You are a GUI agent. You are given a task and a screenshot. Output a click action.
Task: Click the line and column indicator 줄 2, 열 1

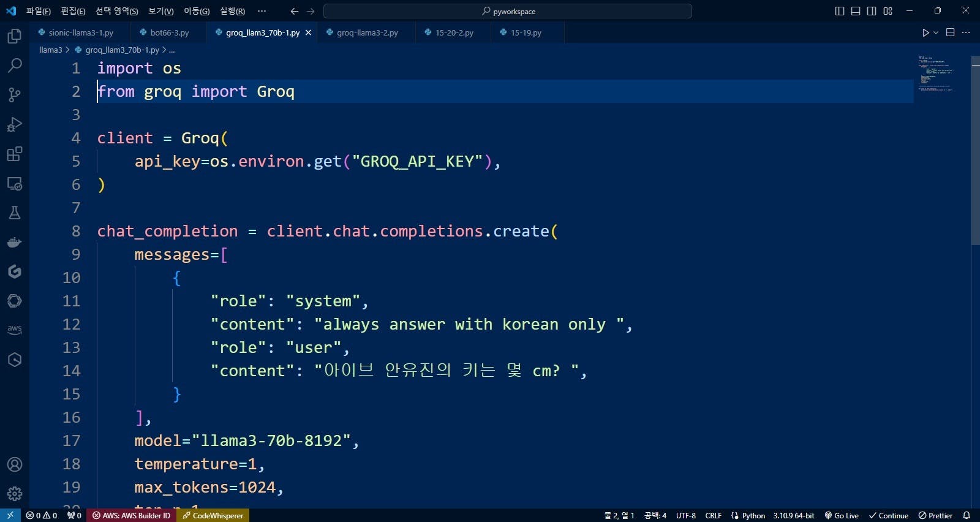pyautogui.click(x=619, y=515)
